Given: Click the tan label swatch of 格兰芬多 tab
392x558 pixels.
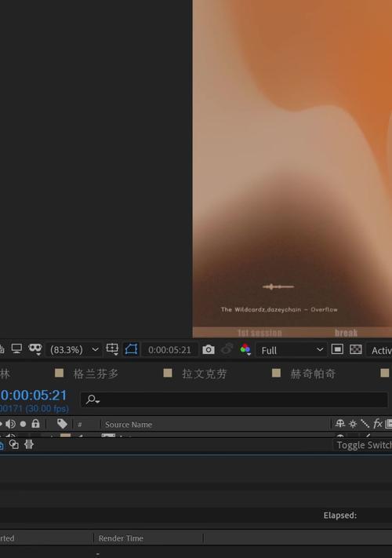Looking at the screenshot, I should [x=60, y=373].
